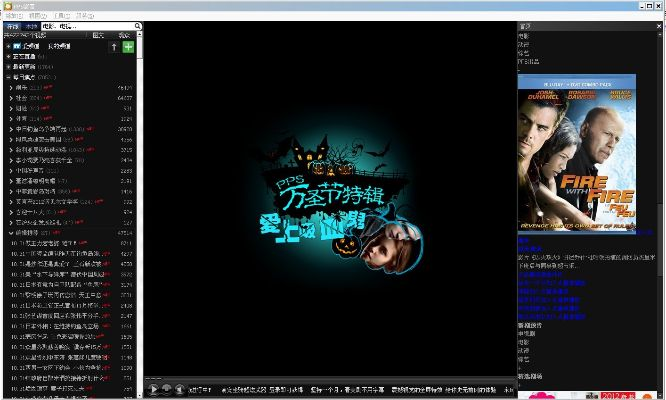Click the channel list vertical scrollbar
This screenshot has height=400, width=666.
139,200
